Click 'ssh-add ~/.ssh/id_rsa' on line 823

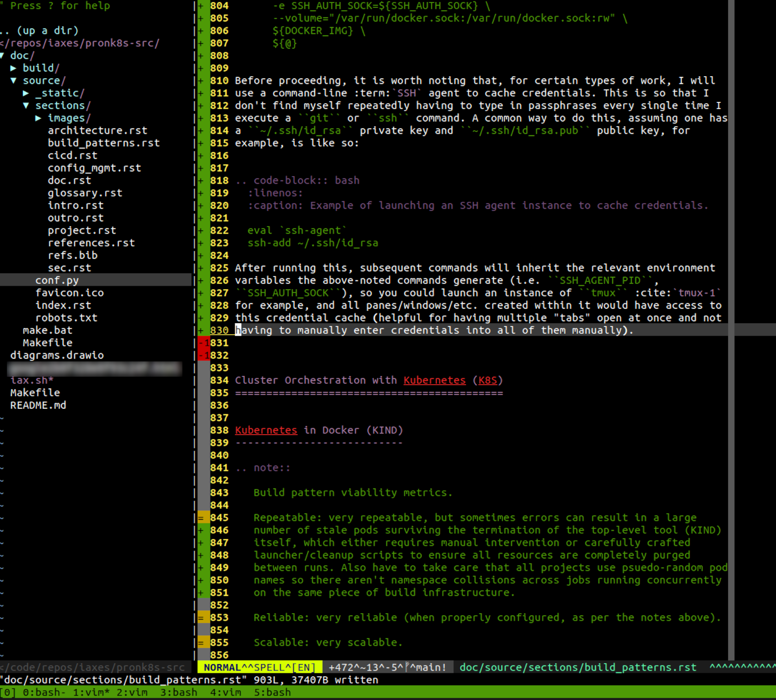(313, 243)
